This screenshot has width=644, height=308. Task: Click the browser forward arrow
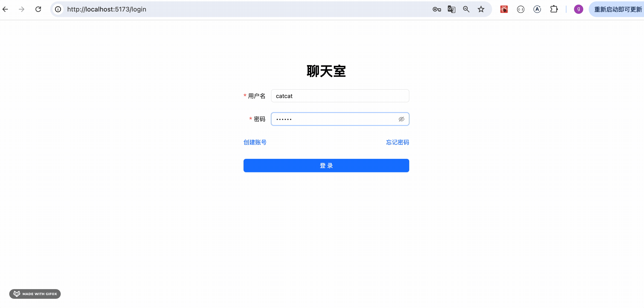pyautogui.click(x=22, y=9)
